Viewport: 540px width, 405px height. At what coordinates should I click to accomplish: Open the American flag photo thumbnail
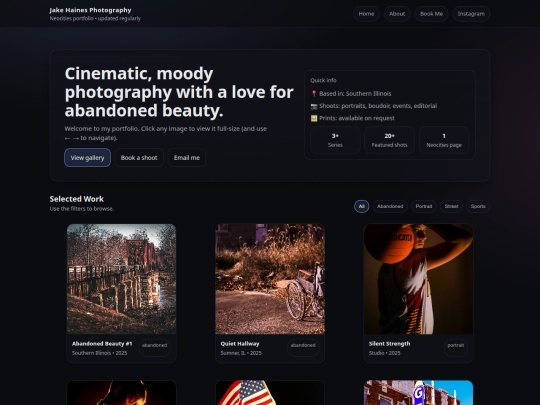pyautogui.click(x=270, y=393)
